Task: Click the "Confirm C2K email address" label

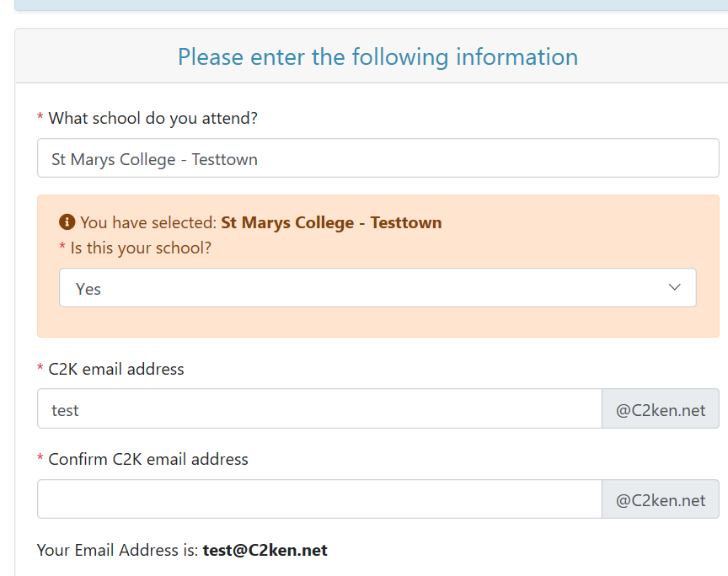Action: click(x=148, y=459)
